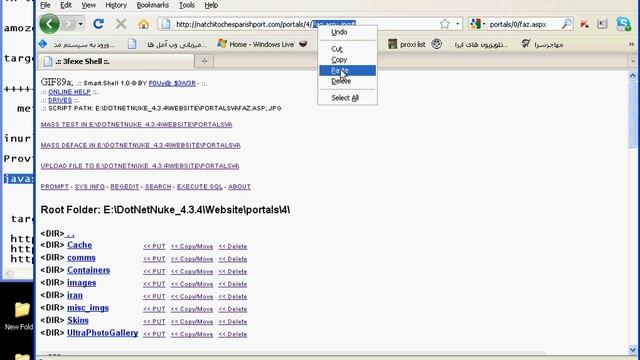Image resolution: width=640 pixels, height=360 pixels.
Task: Click the UPLOAD FILE TO link
Action: [x=140, y=166]
